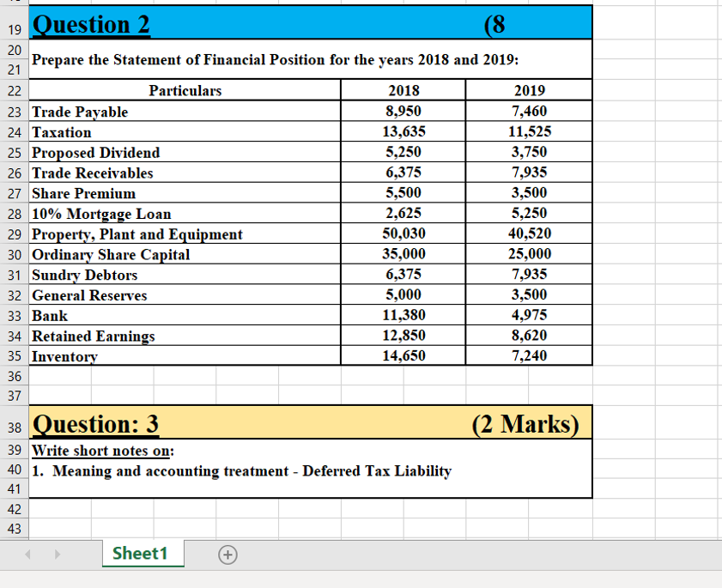Image resolution: width=722 pixels, height=588 pixels.
Task: Click the 7,240 Inventory 2019 value
Action: [x=529, y=355]
